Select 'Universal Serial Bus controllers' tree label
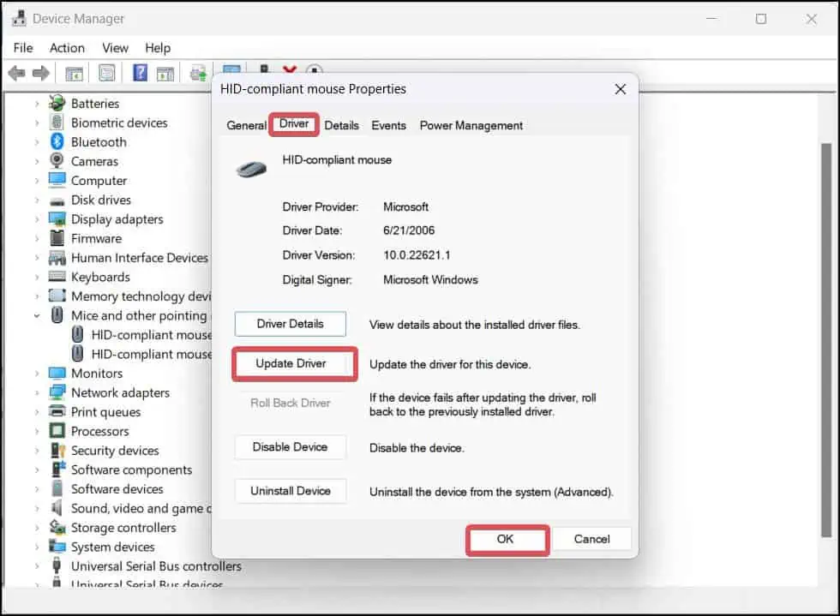This screenshot has height=616, width=840. [156, 566]
